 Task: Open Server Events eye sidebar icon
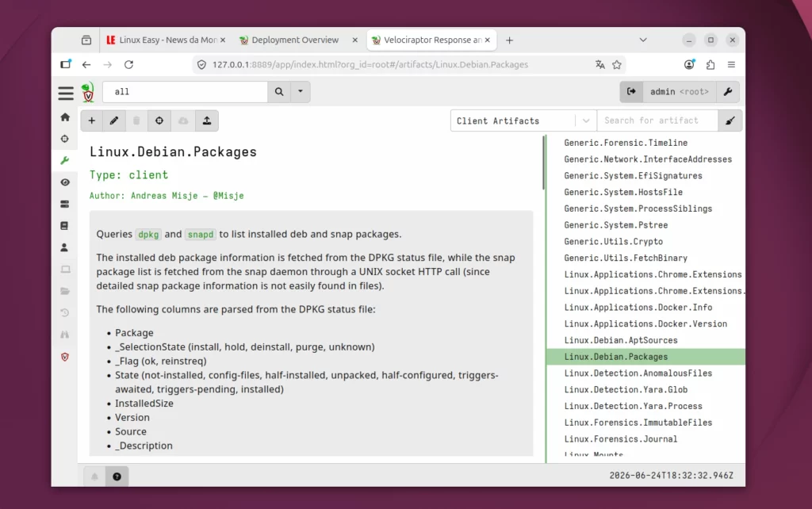pos(65,182)
